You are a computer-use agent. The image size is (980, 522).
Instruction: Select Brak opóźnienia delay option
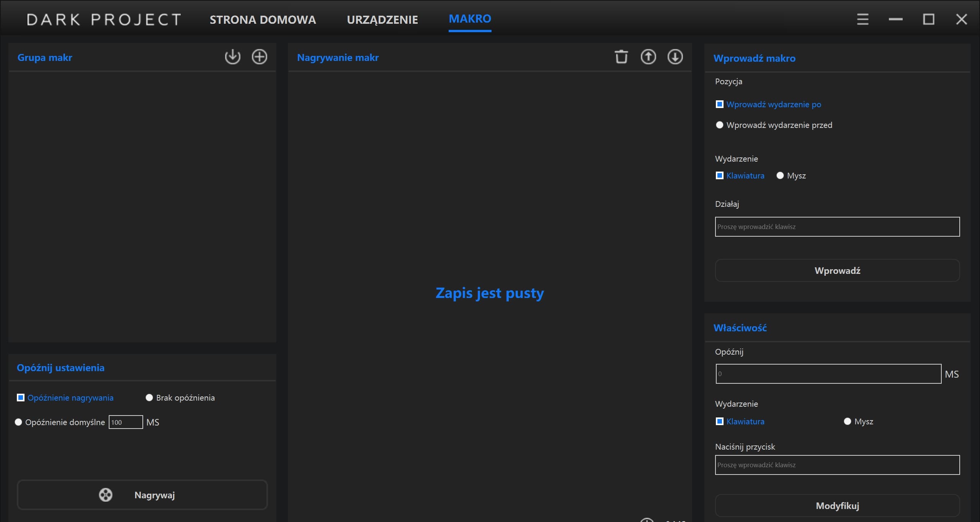click(149, 398)
